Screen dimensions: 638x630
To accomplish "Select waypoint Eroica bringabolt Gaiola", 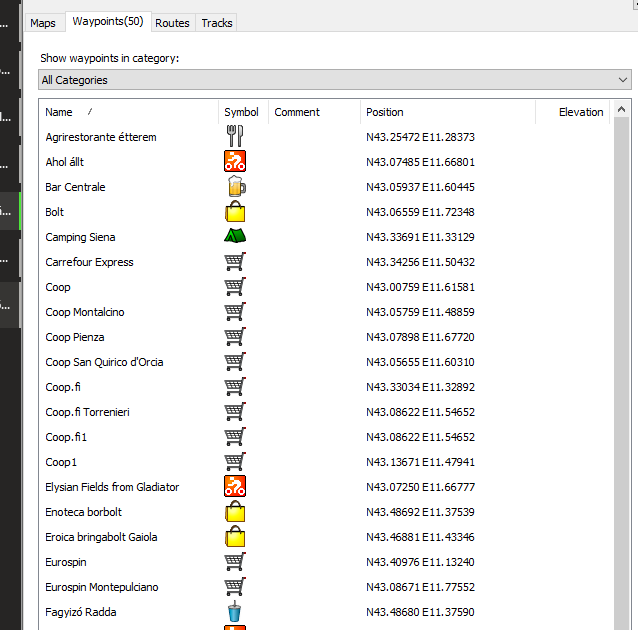I will pos(101,537).
